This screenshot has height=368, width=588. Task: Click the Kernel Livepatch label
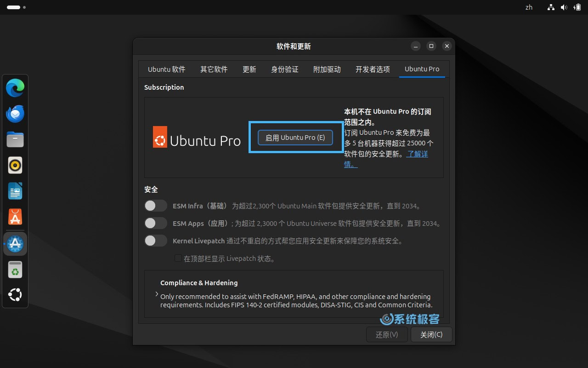(x=199, y=241)
